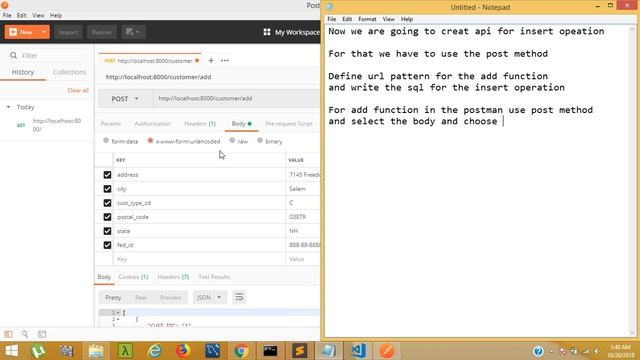Select the Preview response view
The image size is (640, 360).
[x=171, y=298]
